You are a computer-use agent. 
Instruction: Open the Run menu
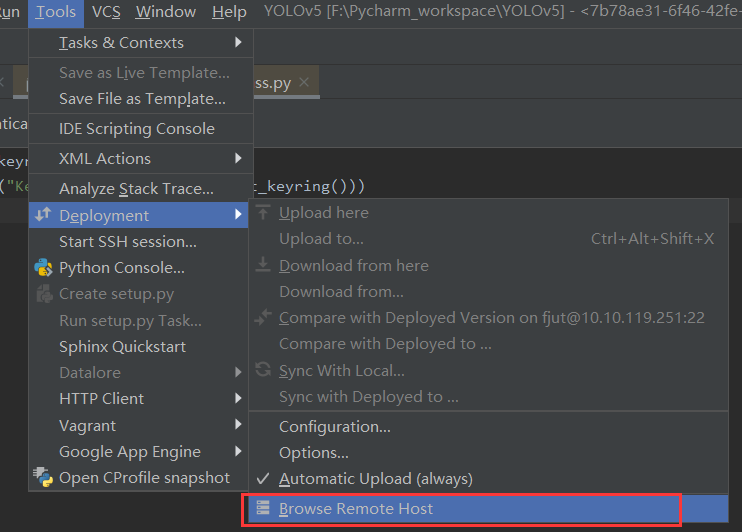click(x=9, y=12)
